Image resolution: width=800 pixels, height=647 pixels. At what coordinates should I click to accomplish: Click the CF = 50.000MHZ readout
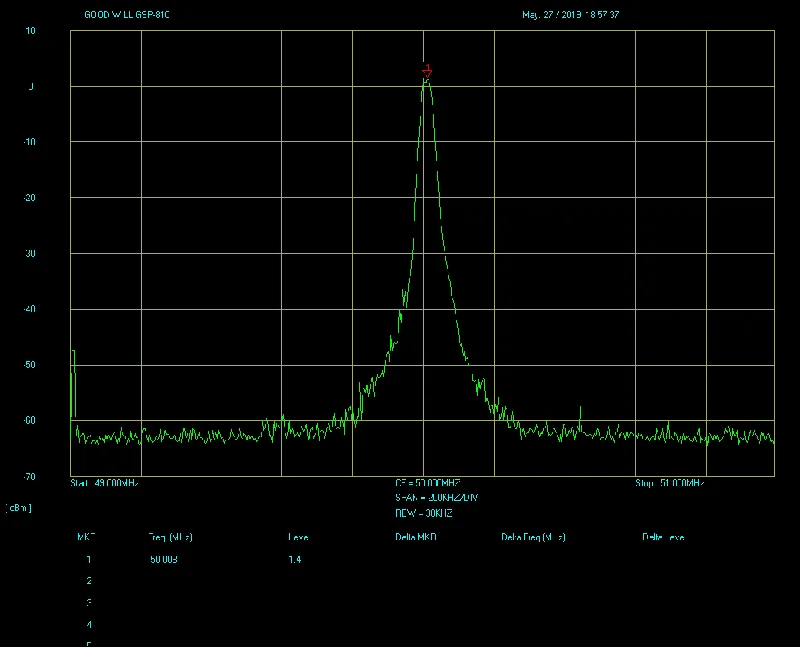[428, 483]
